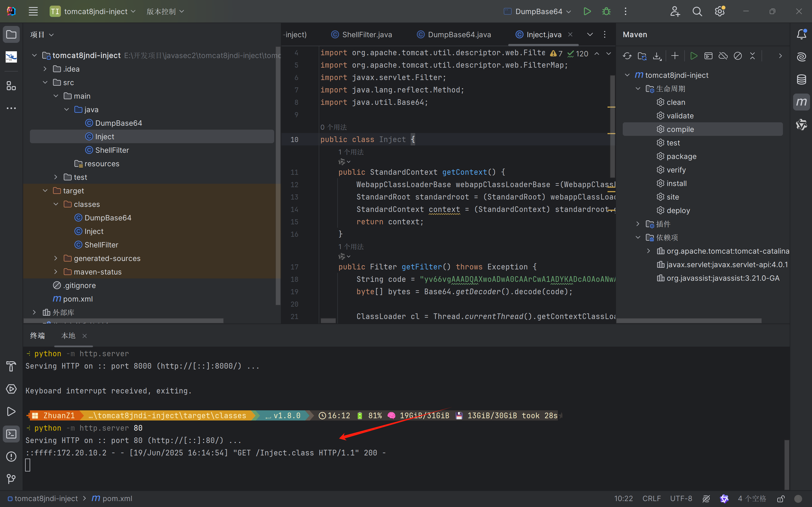Open the Git tool window icon
Image resolution: width=812 pixels, height=507 pixels.
[x=11, y=479]
